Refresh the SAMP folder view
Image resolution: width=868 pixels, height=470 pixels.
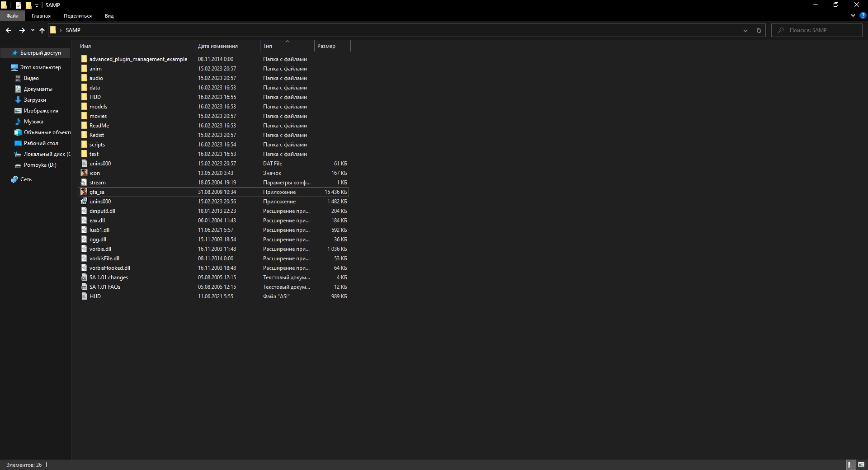click(x=759, y=30)
